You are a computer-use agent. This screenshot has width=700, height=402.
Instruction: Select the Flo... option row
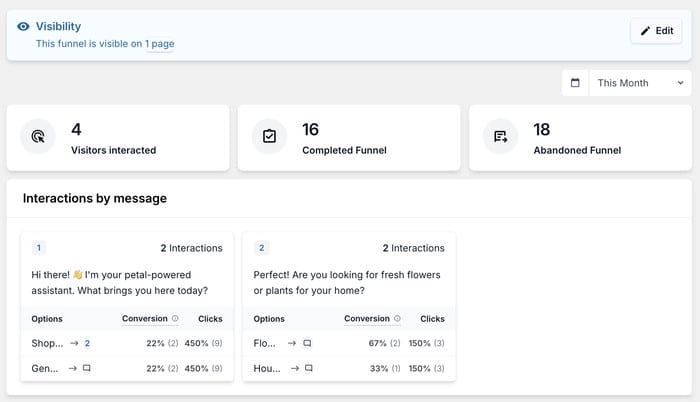349,343
